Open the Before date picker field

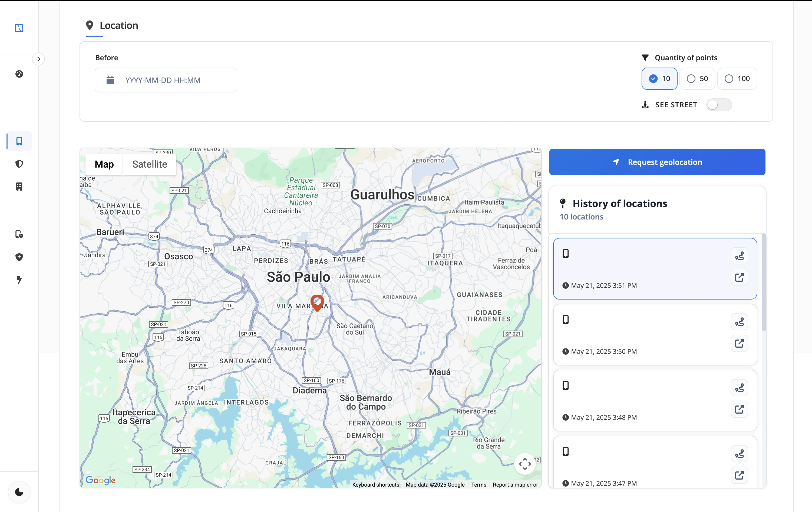(166, 80)
